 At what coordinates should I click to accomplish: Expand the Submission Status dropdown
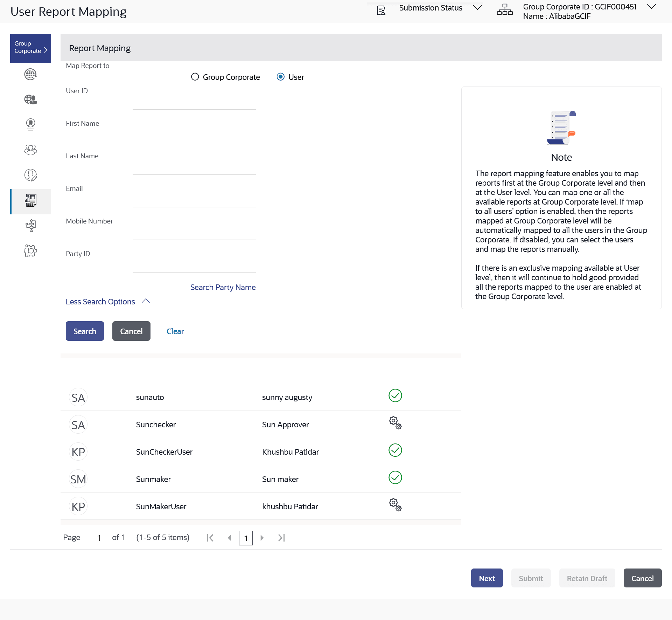click(x=477, y=7)
